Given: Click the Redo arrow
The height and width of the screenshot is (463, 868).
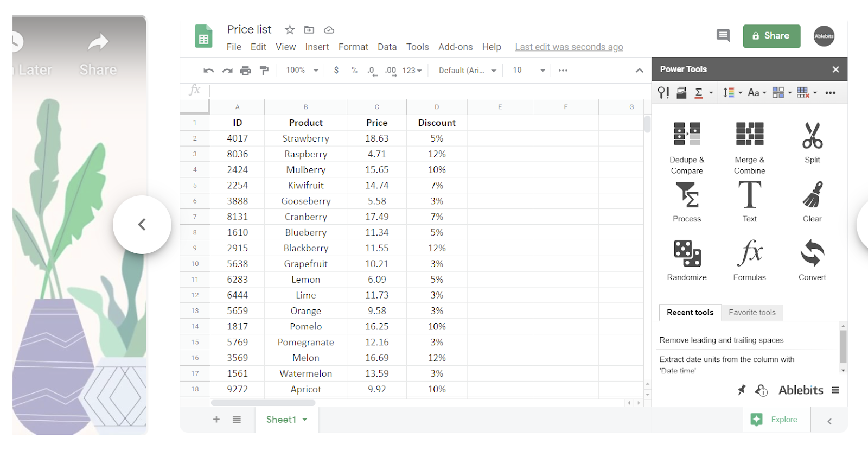Looking at the screenshot, I should click(227, 71).
